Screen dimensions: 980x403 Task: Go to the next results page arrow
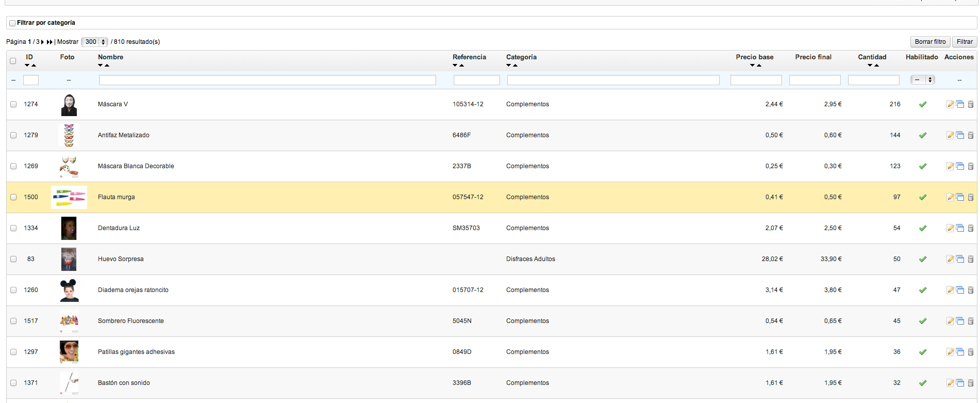(42, 42)
